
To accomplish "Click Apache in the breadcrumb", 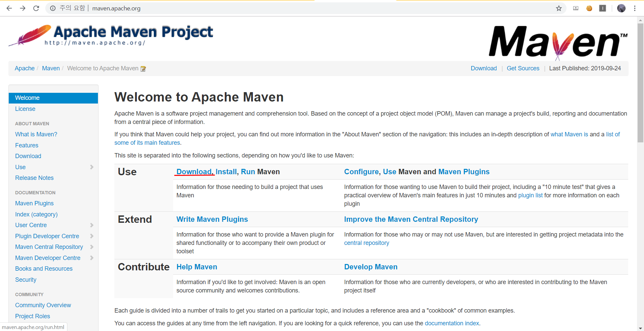I will 24,68.
